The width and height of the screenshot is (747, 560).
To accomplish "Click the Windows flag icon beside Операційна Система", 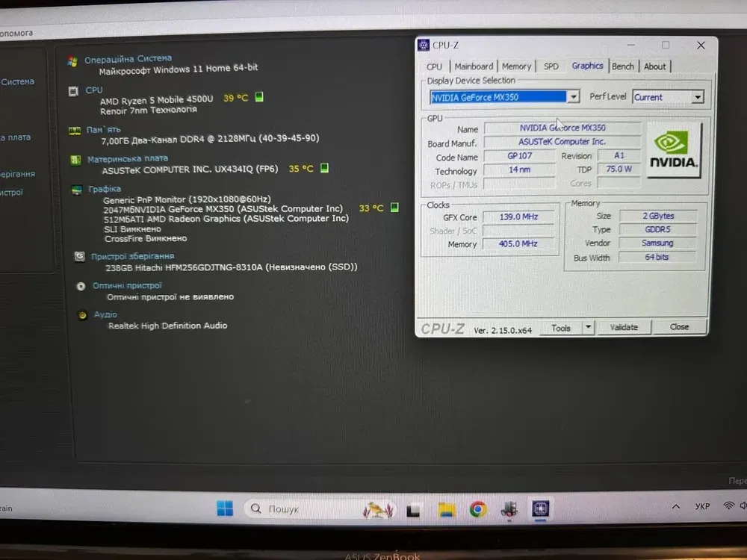I will [72, 60].
